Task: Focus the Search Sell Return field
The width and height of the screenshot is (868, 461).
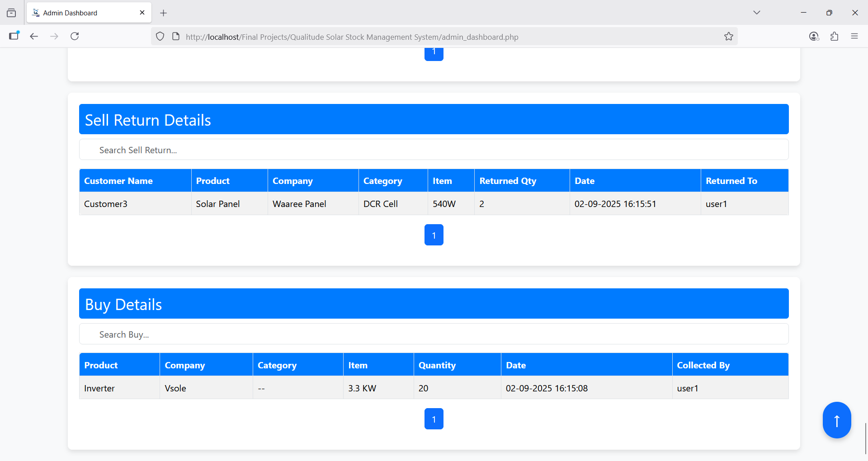Action: pyautogui.click(x=434, y=150)
